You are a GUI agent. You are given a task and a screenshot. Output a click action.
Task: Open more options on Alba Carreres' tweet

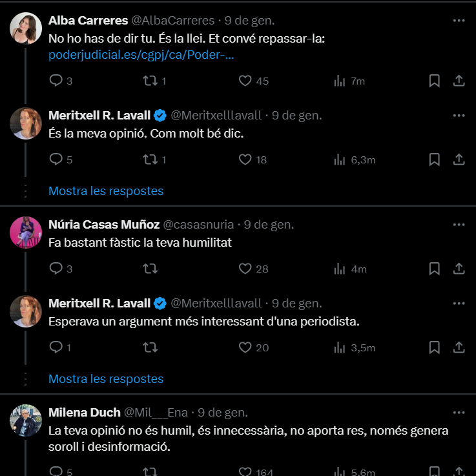(x=459, y=21)
